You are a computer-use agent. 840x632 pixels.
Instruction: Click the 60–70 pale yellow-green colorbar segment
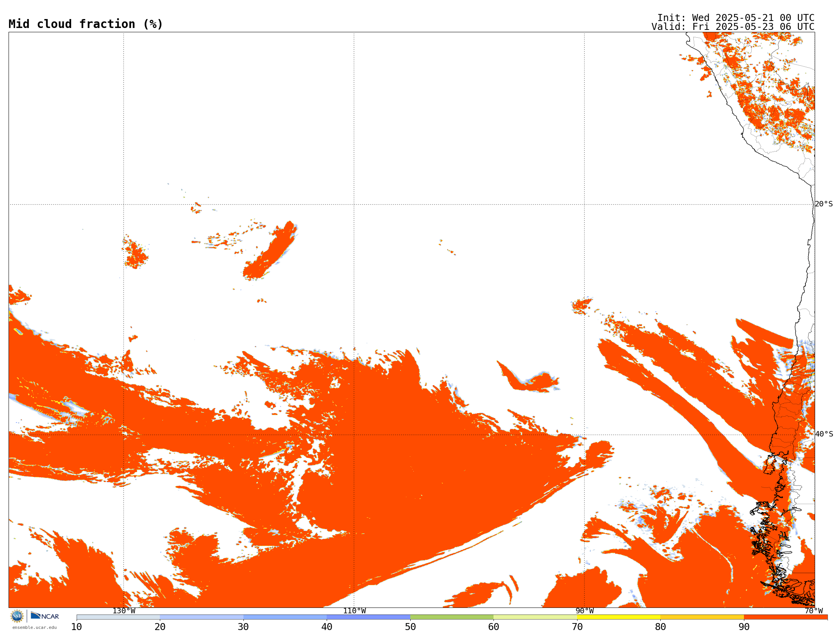click(x=535, y=617)
